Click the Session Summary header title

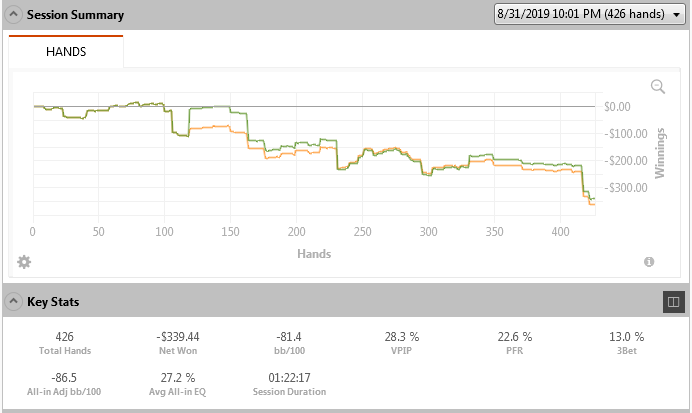75,15
